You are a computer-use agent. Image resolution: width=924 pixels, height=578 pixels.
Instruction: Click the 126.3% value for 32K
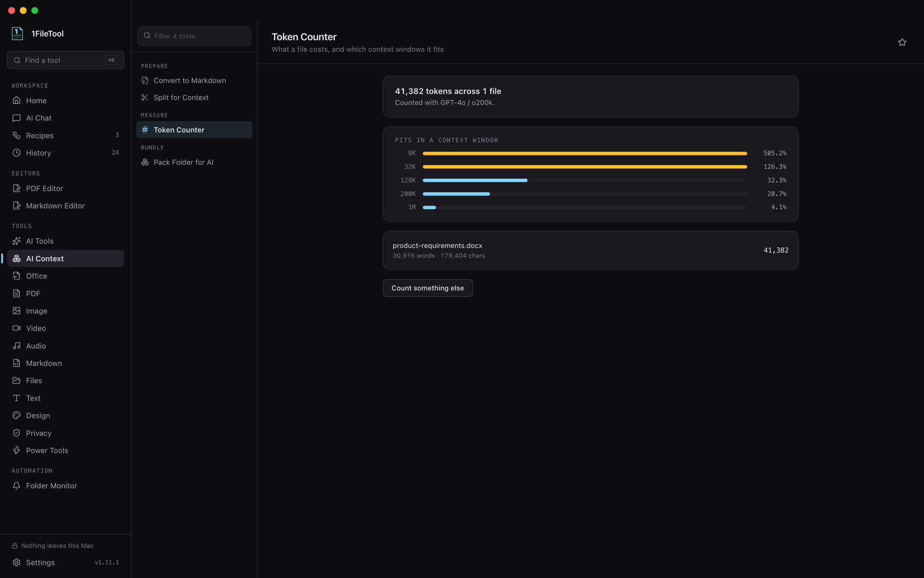tap(775, 167)
